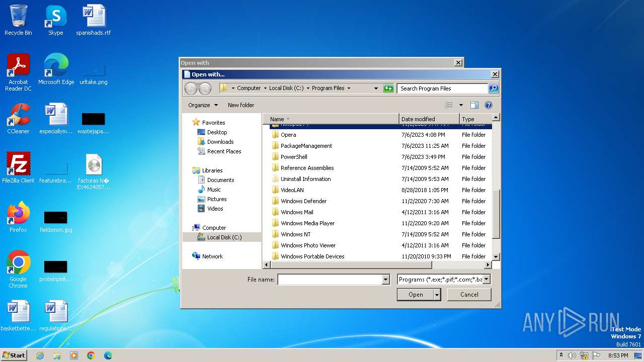The width and height of the screenshot is (644, 362).
Task: Click the Back navigation arrow in dialog
Action: tap(191, 88)
